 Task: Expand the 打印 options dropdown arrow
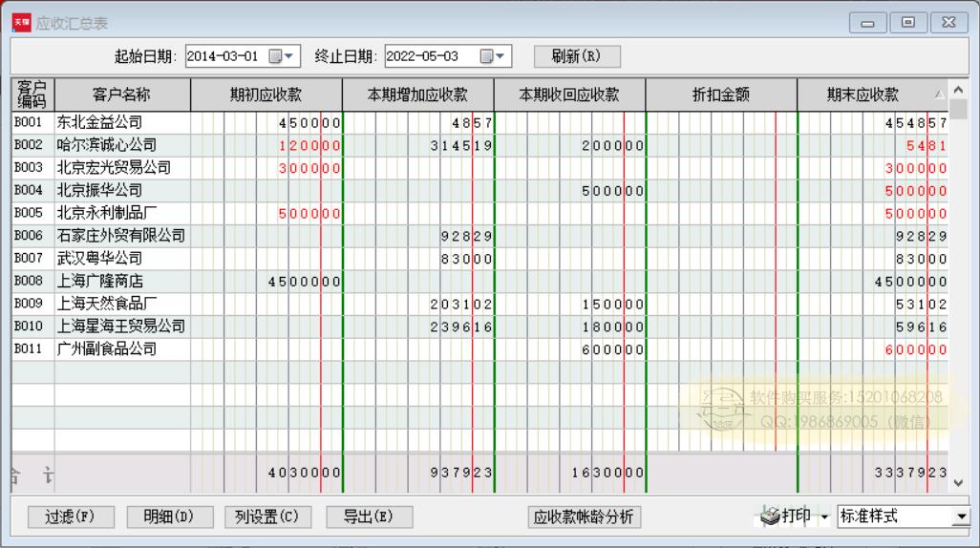tap(824, 517)
